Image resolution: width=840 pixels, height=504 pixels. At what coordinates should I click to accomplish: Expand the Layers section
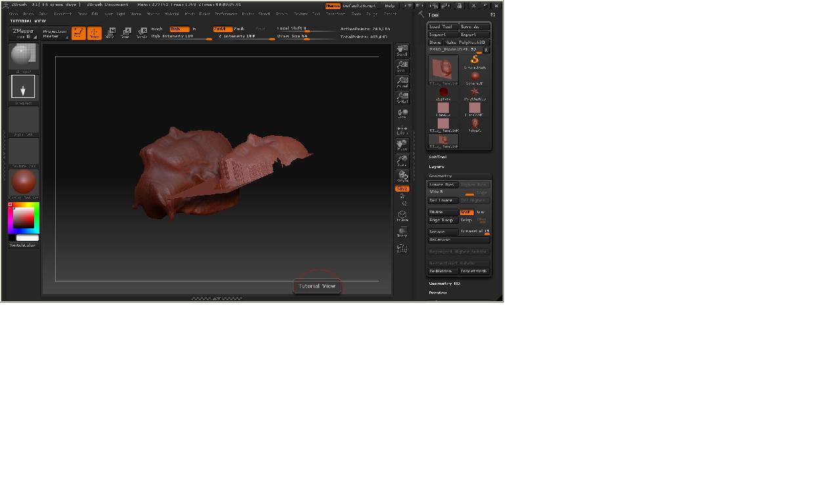pos(436,167)
